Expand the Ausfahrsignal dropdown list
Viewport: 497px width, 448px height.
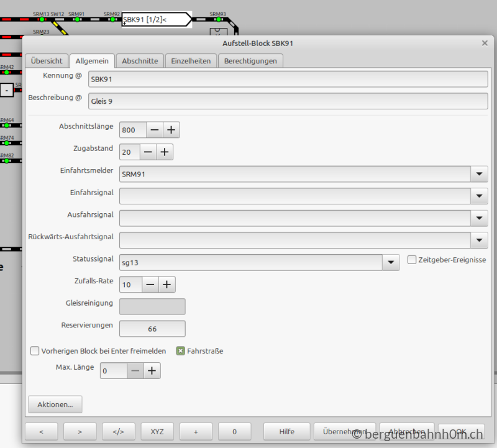[x=479, y=218]
